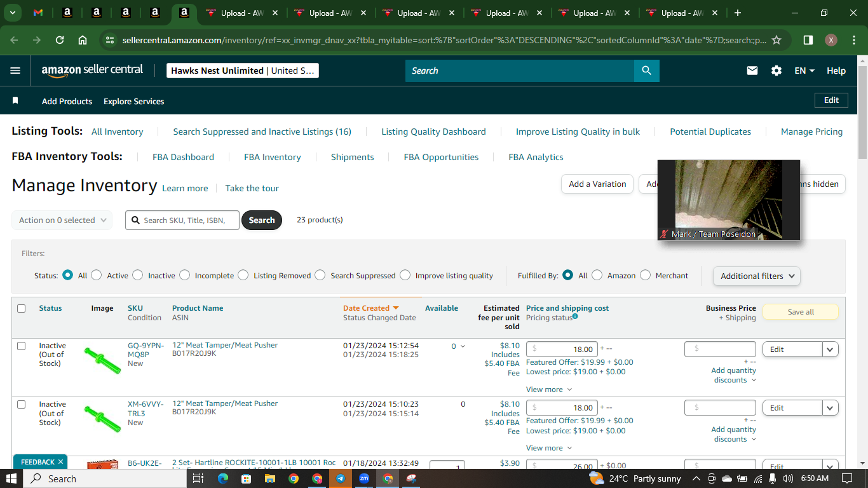Click the bookmark flag icon beside Add Products
The image size is (868, 488).
pyautogui.click(x=16, y=101)
